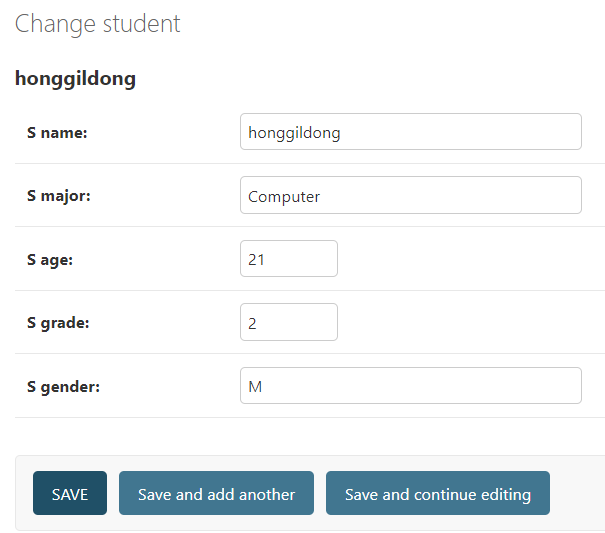Place cursor on honggildong in name field

(x=294, y=133)
